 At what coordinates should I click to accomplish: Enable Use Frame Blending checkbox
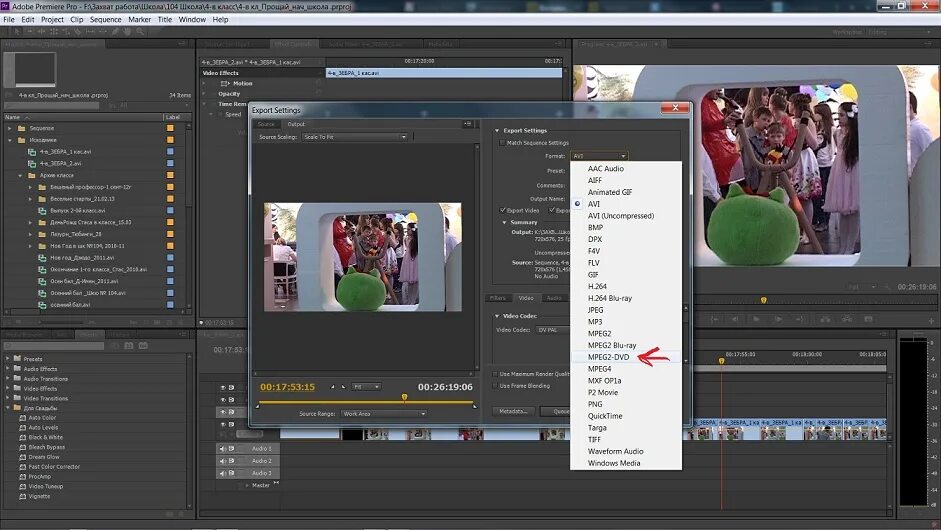495,386
